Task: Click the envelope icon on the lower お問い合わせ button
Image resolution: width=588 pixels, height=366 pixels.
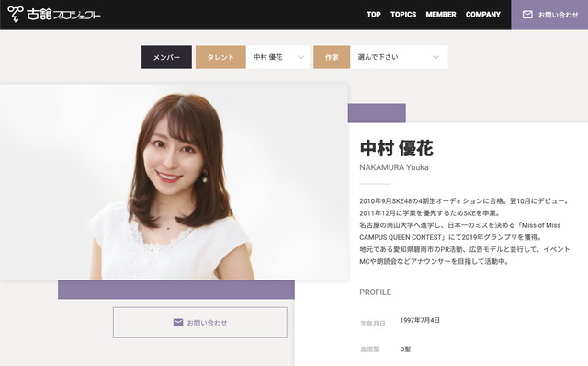Action: coord(178,323)
